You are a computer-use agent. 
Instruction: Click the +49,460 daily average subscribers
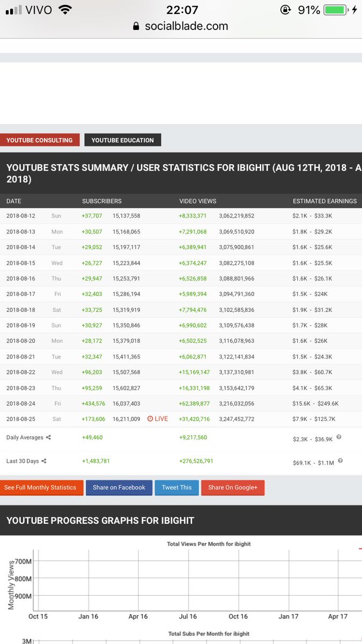[92, 437]
